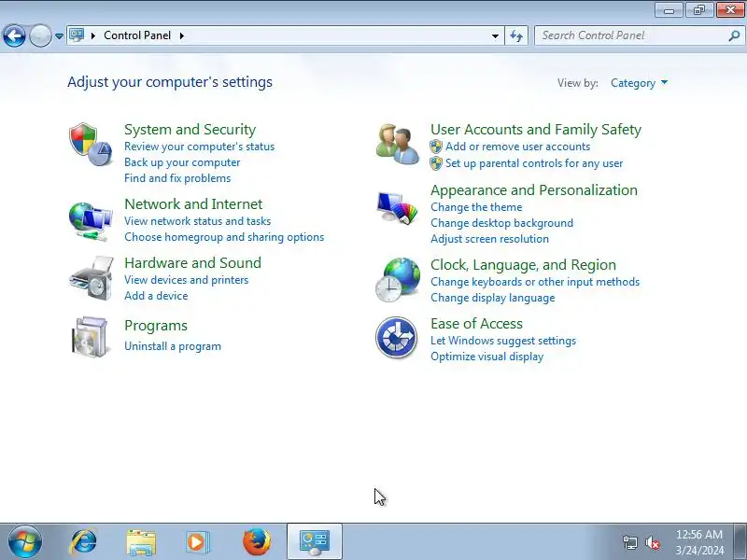This screenshot has width=747, height=560.
Task: Click the User Accounts people icon
Action: 398,145
